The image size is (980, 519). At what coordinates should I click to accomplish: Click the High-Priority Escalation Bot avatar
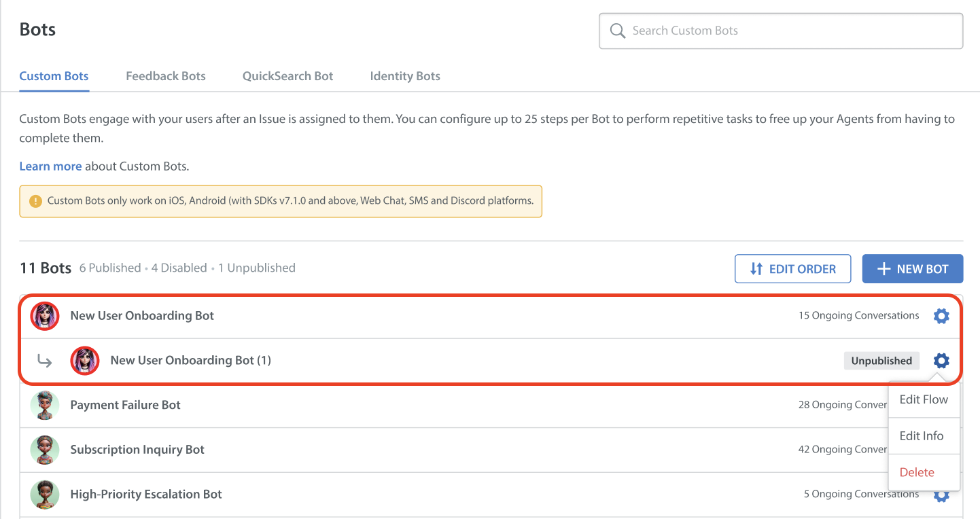pyautogui.click(x=45, y=495)
